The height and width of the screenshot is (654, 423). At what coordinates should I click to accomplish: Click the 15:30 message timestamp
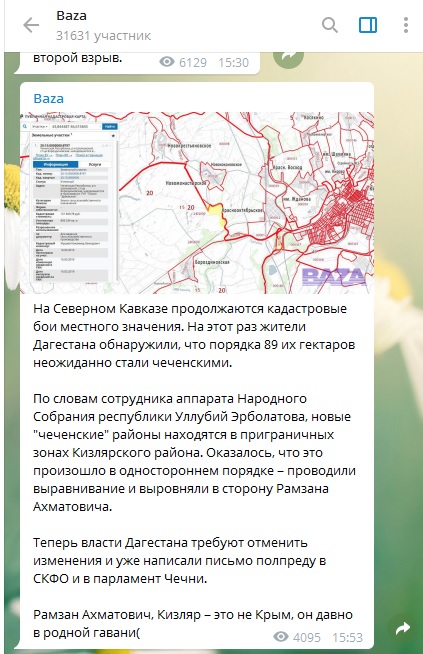pyautogui.click(x=234, y=63)
